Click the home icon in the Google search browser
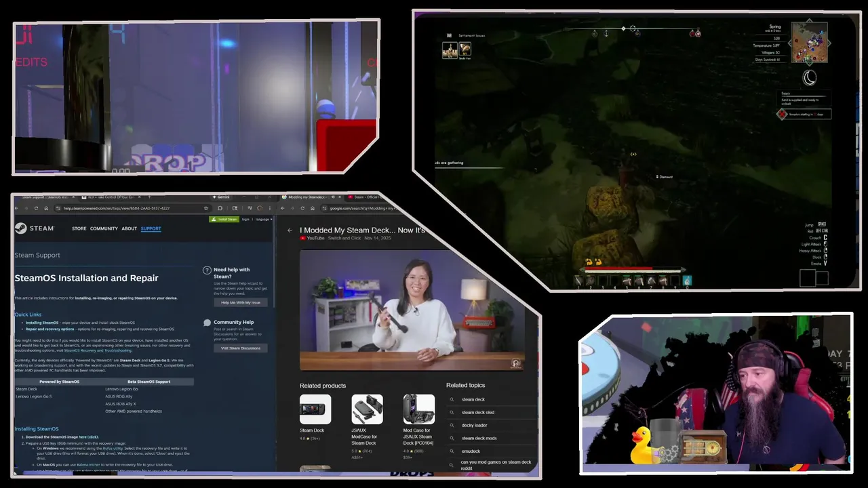 tap(313, 208)
